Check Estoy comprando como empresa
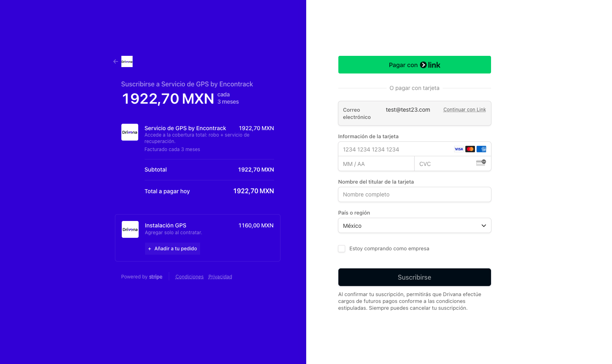612x364 pixels. (x=342, y=249)
